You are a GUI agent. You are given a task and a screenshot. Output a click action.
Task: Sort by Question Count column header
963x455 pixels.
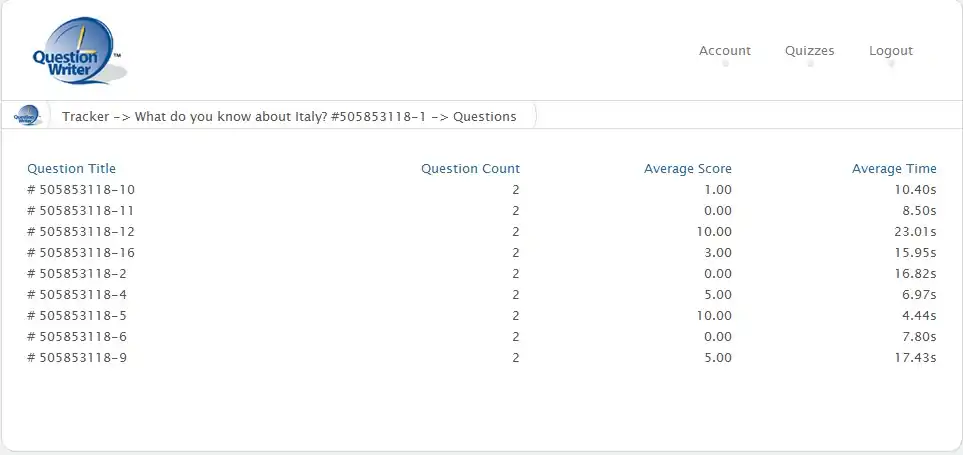tap(470, 168)
